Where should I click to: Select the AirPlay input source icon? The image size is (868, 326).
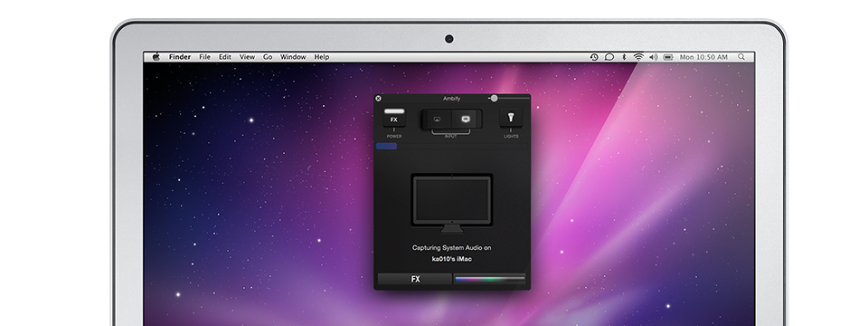coord(437,119)
